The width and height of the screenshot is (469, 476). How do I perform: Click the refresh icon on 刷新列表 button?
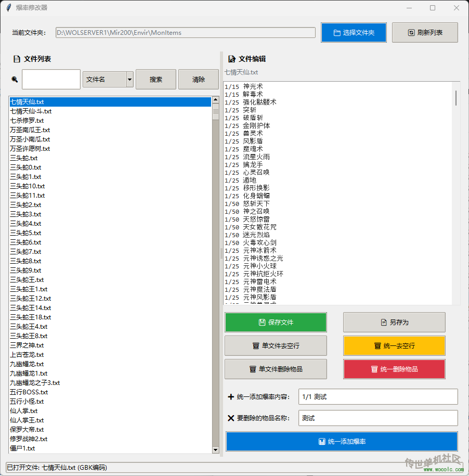[x=411, y=33]
